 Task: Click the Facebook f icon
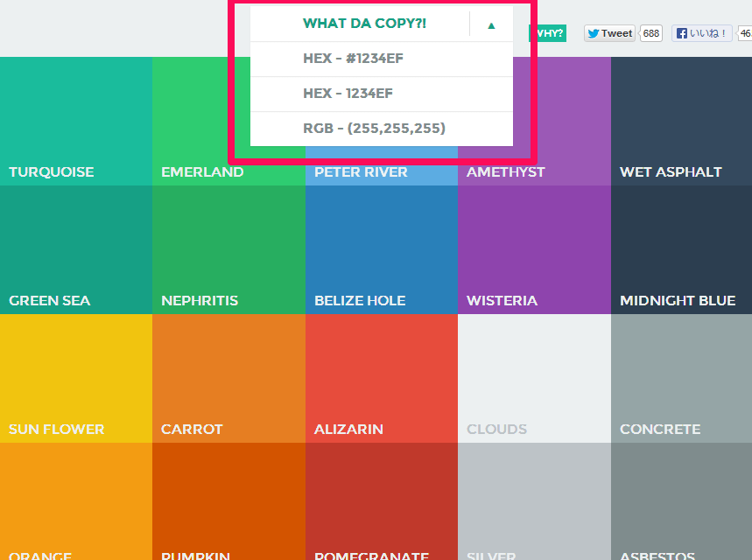click(x=682, y=33)
